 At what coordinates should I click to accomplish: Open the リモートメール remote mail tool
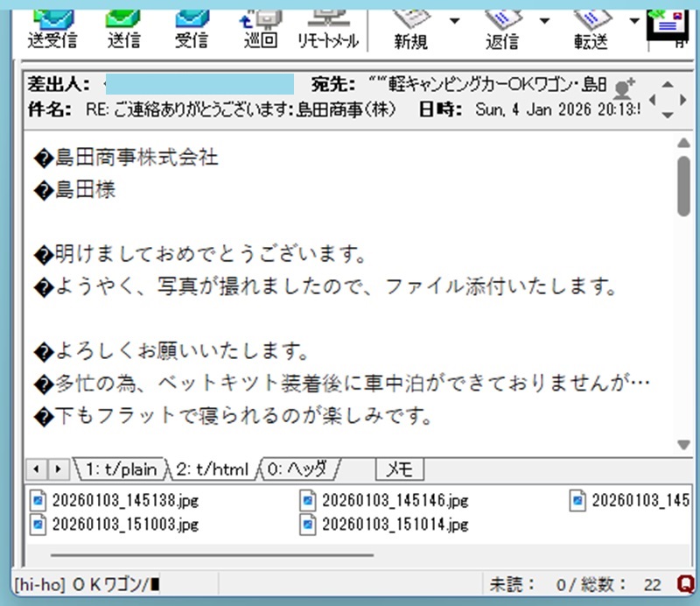click(x=328, y=25)
